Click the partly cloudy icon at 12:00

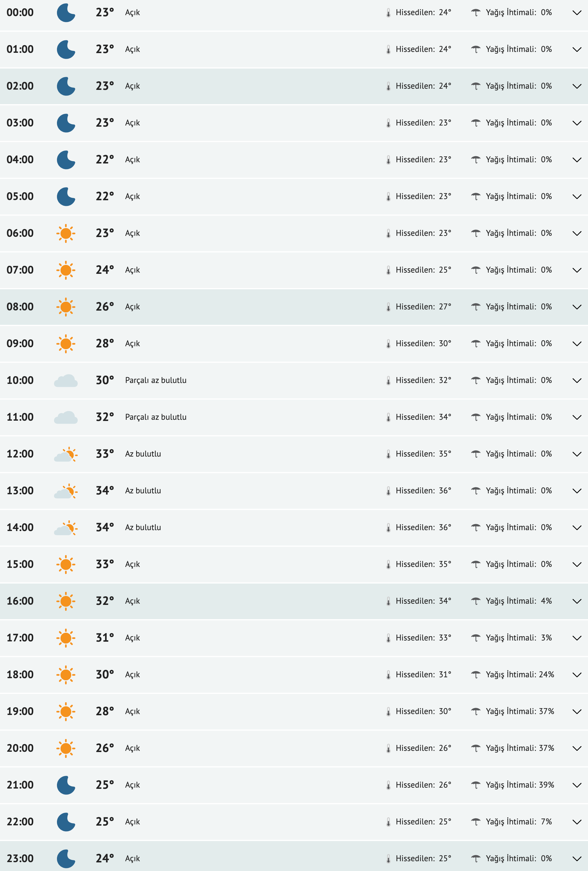[66, 454]
